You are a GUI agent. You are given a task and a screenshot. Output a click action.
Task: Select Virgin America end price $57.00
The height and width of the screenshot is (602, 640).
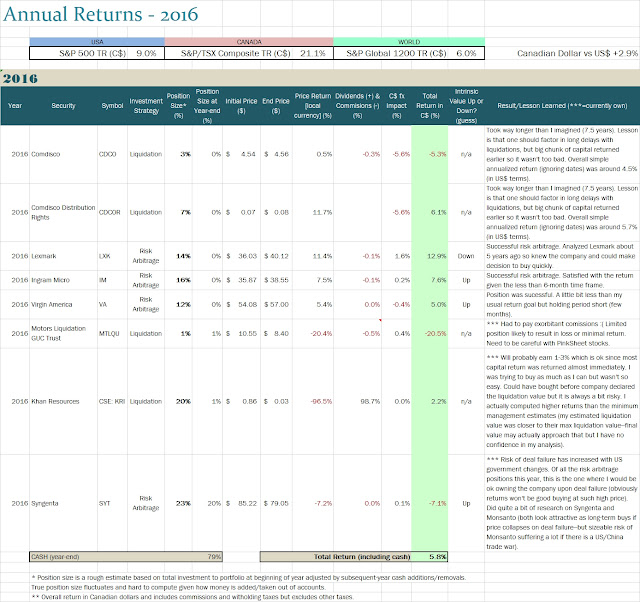pyautogui.click(x=276, y=304)
